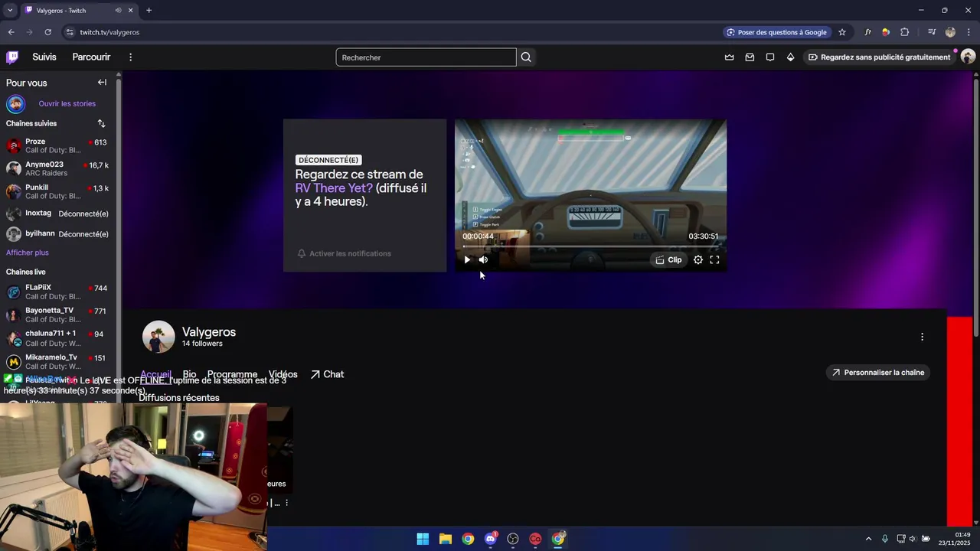This screenshot has width=980, height=551.
Task: Open the Parcourir tab
Action: pyautogui.click(x=91, y=57)
